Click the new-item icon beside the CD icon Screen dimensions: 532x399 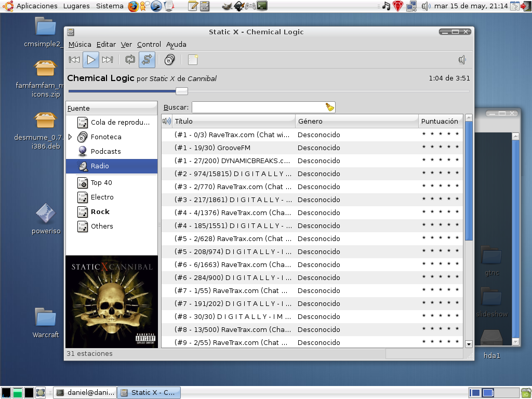point(193,60)
